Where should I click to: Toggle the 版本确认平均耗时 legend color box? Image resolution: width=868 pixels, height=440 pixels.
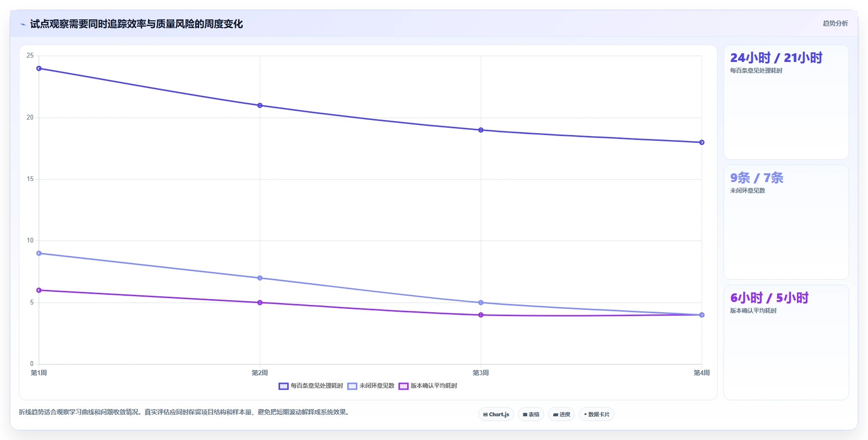(x=403, y=386)
